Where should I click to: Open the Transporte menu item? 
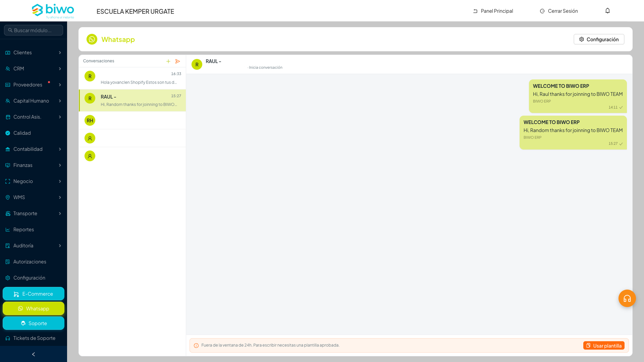tap(34, 214)
